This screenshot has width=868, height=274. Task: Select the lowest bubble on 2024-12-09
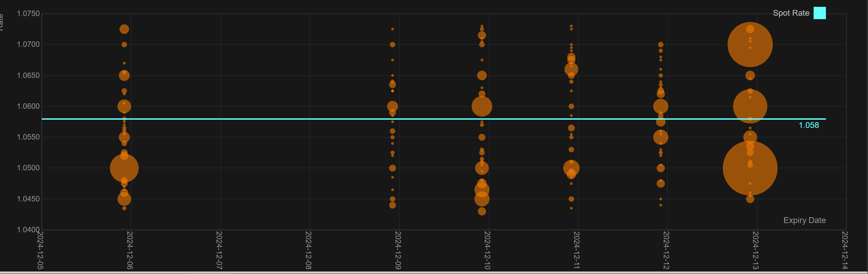point(392,205)
